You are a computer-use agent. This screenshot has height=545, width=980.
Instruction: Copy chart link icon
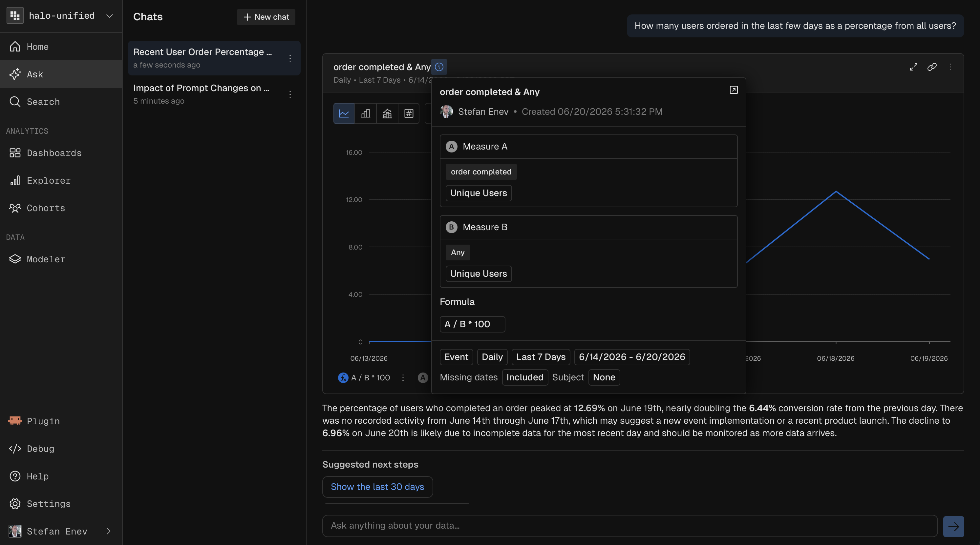[x=932, y=67]
